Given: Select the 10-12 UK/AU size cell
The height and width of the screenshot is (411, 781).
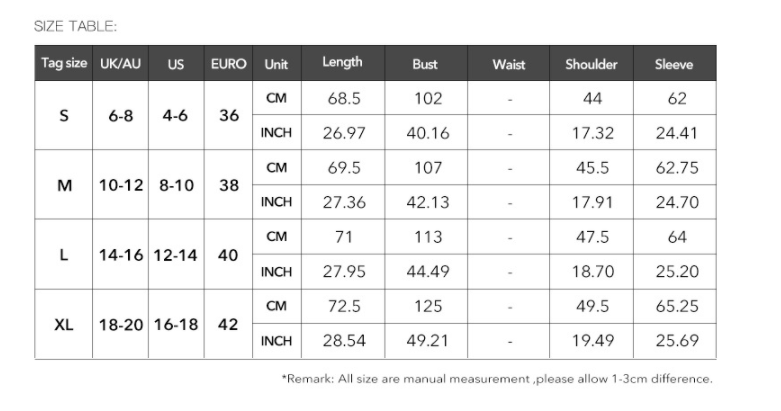Looking at the screenshot, I should (x=121, y=185).
